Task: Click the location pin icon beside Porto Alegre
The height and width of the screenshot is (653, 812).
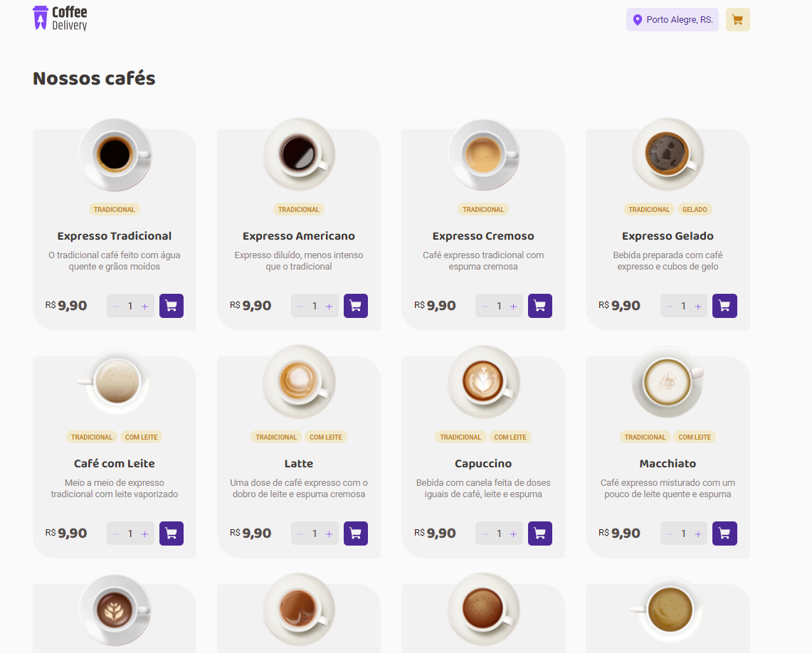Action: pyautogui.click(x=636, y=19)
